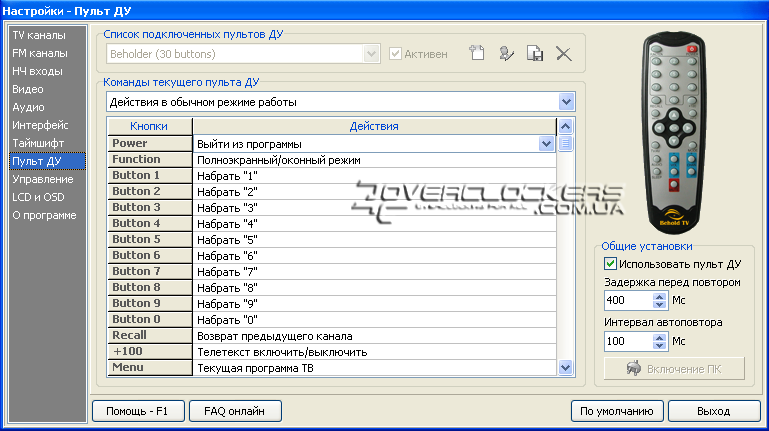
Task: Open НЧ входы settings section
Action: (37, 71)
